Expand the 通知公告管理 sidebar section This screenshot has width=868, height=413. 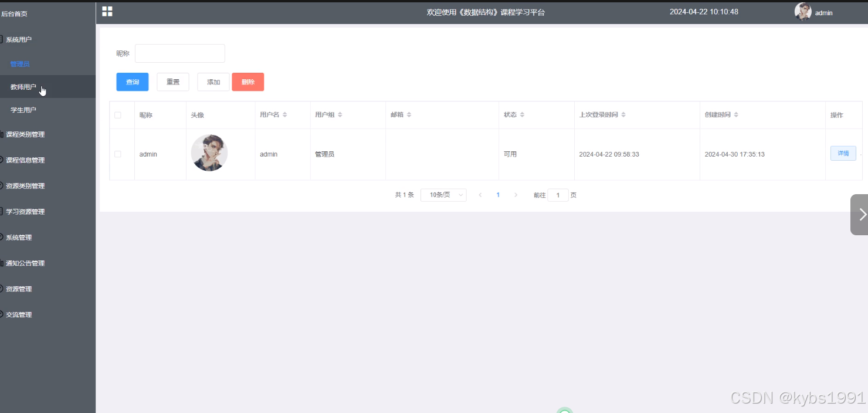[x=48, y=263]
